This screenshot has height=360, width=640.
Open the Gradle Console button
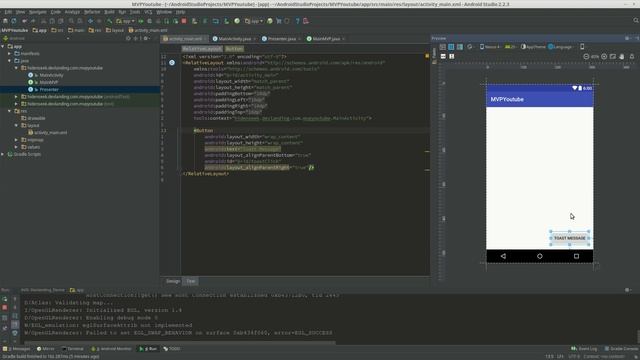pyautogui.click(x=622, y=349)
